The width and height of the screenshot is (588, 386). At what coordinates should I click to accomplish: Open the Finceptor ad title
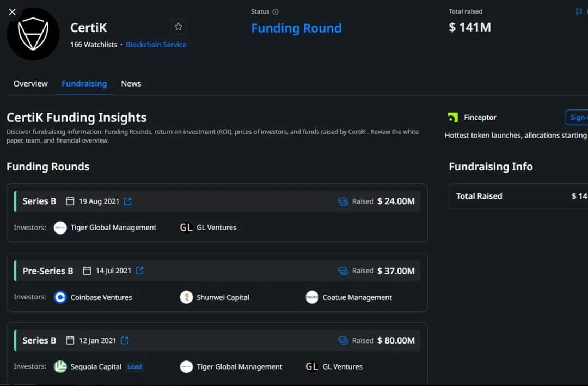pos(480,118)
